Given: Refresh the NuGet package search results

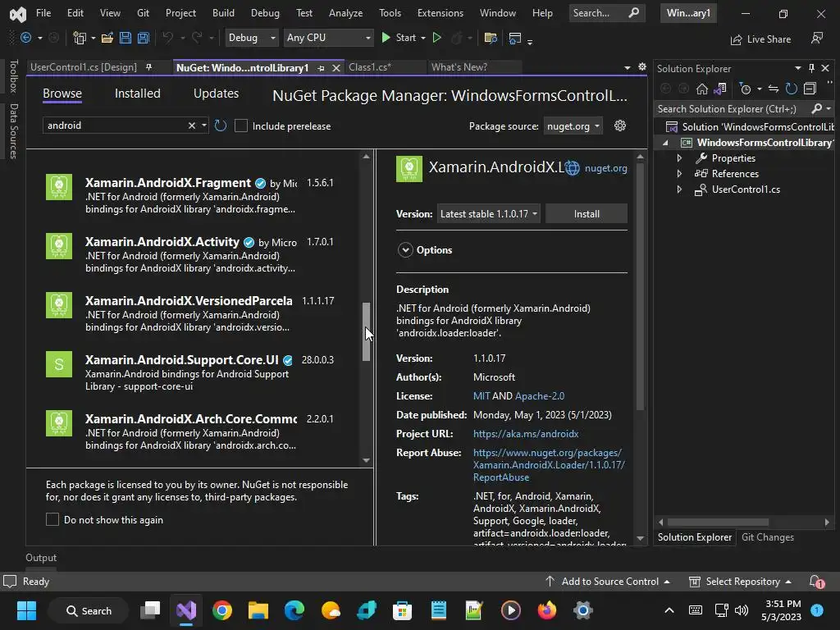Looking at the screenshot, I should [220, 126].
